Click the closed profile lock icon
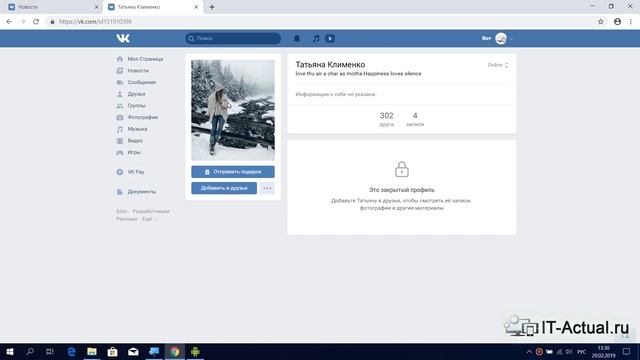 [402, 169]
